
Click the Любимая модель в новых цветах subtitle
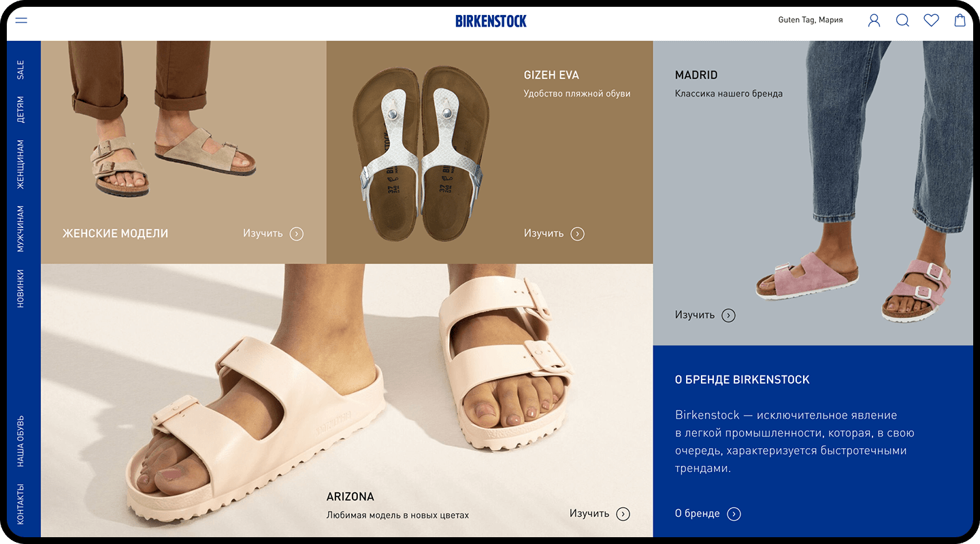point(398,515)
